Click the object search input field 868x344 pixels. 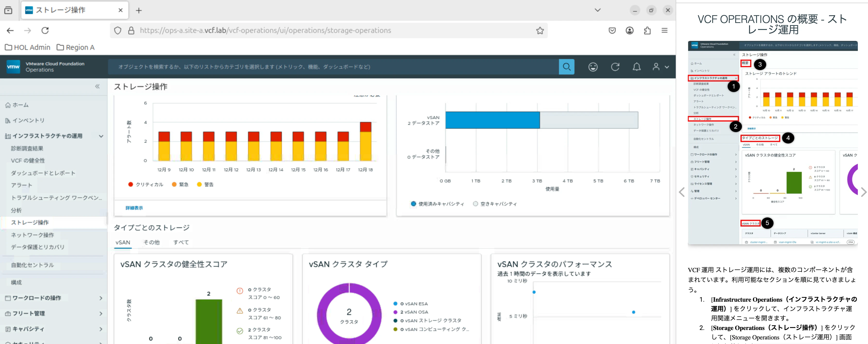tap(333, 67)
